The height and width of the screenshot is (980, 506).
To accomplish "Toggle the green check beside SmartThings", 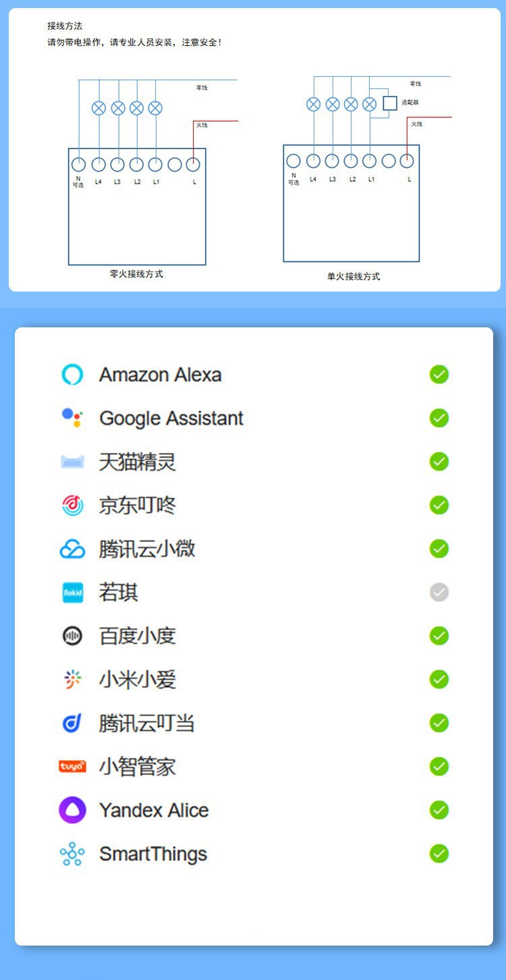I will (x=439, y=854).
